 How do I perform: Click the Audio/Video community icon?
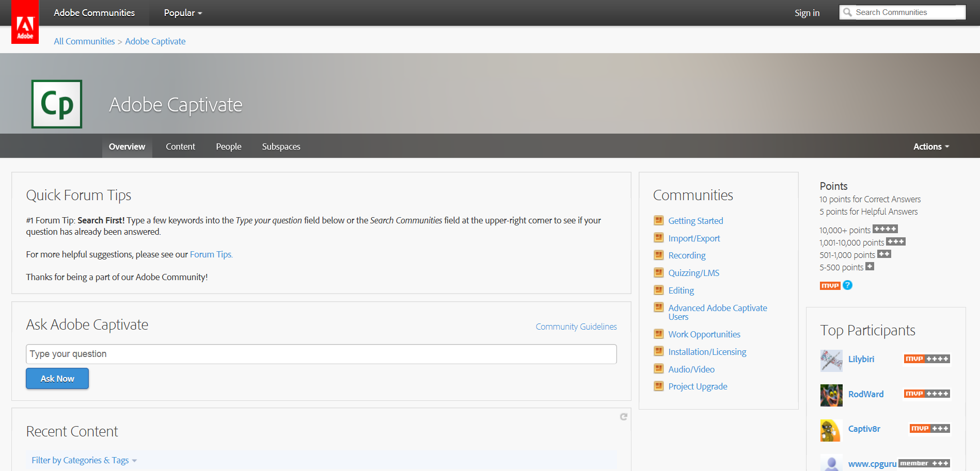pyautogui.click(x=658, y=369)
